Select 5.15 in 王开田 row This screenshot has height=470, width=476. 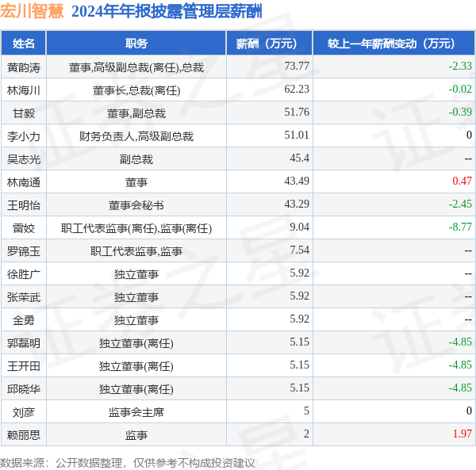(x=299, y=365)
